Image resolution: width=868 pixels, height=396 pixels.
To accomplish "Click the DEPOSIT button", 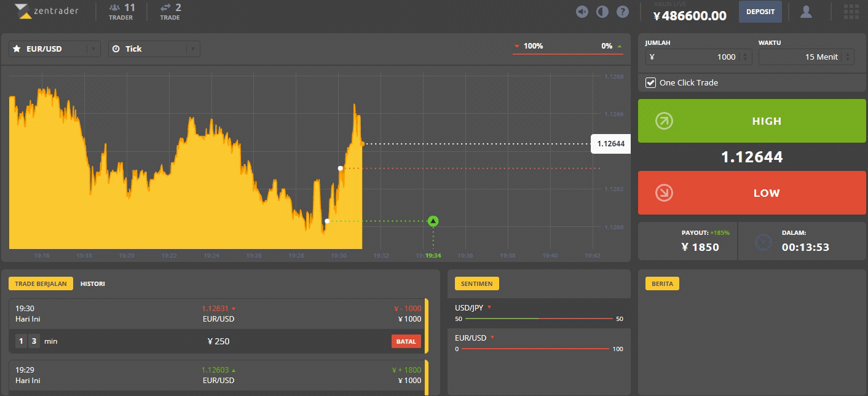I will [760, 12].
